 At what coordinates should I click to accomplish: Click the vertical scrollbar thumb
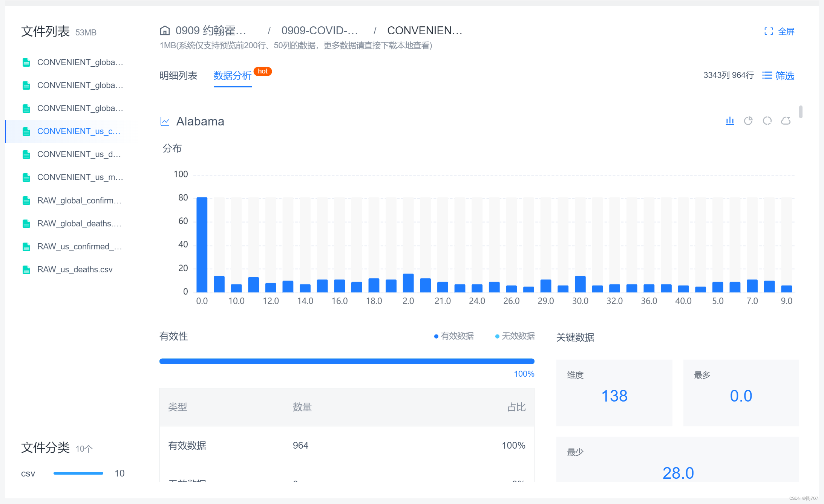801,112
